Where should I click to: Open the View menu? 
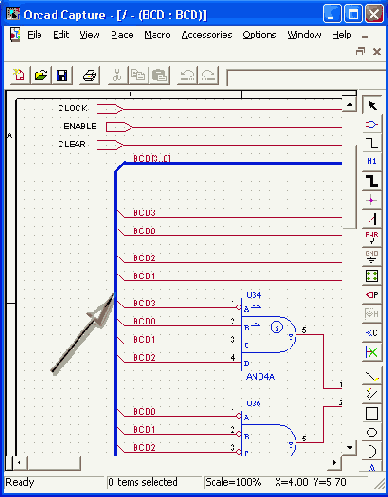89,35
